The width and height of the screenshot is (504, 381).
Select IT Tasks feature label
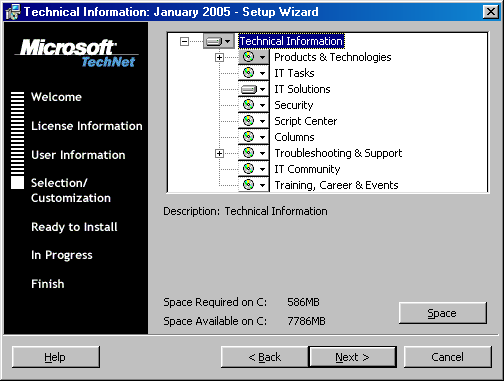click(294, 73)
